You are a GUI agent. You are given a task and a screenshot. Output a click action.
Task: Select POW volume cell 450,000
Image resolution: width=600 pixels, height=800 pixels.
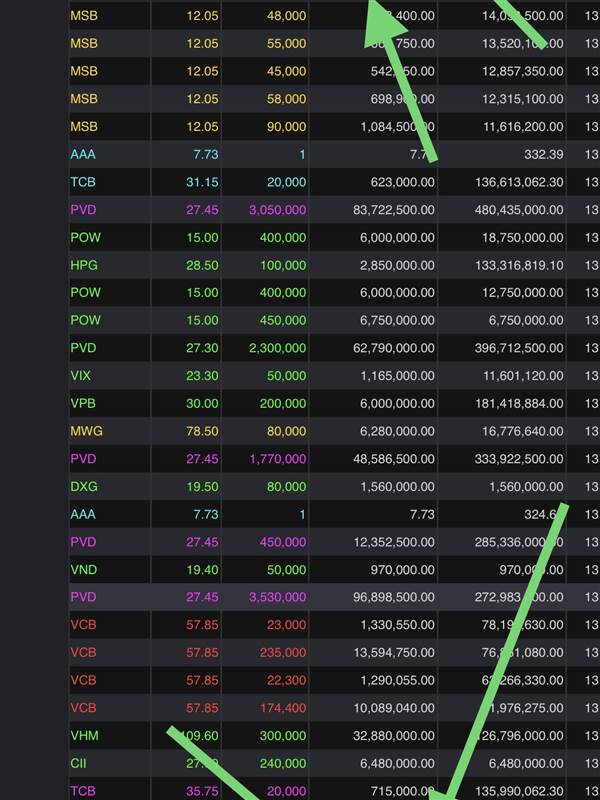click(281, 321)
